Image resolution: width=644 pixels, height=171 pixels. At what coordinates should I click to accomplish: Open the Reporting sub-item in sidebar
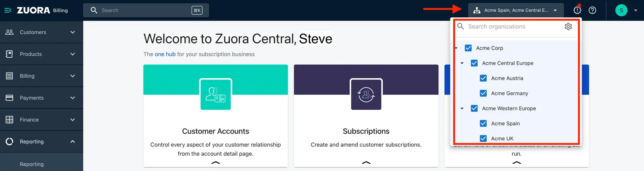[32, 164]
